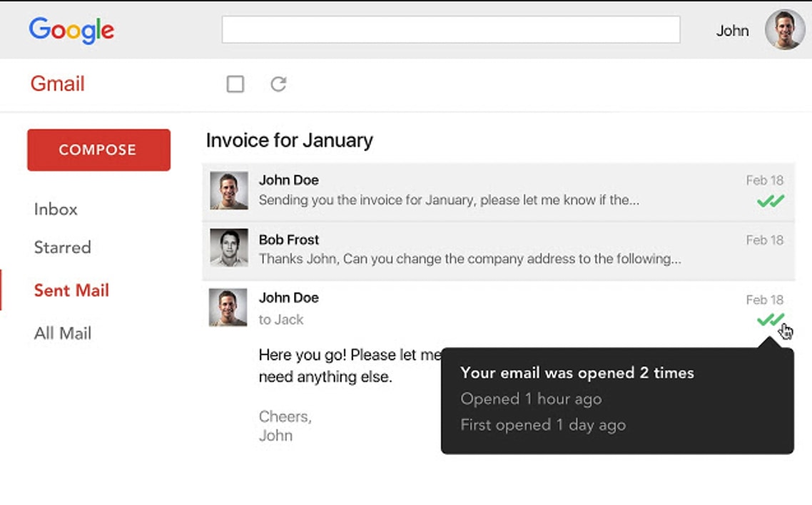
Task: Open the Google logo homepage link
Action: tap(71, 30)
